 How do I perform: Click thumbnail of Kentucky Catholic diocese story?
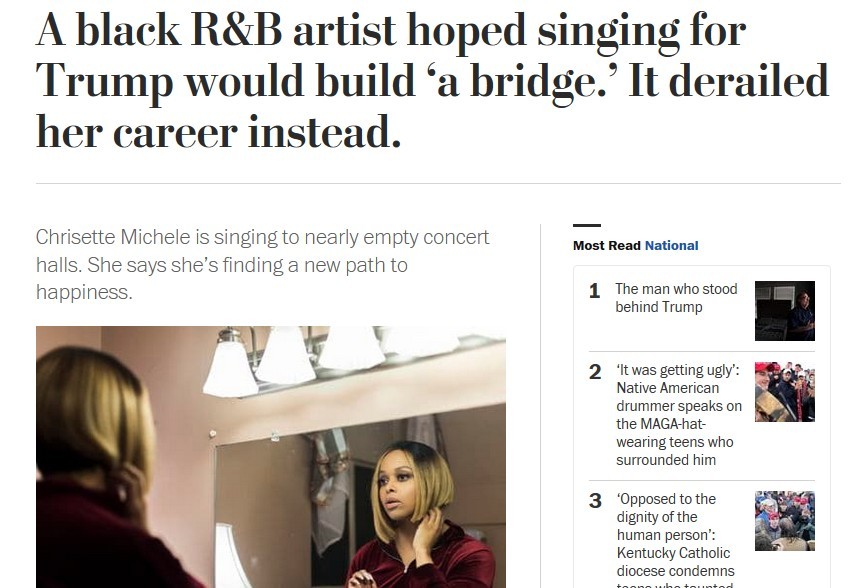(784, 520)
